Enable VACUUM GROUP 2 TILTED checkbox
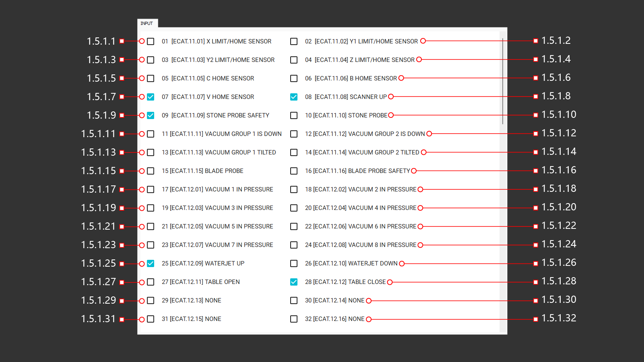The image size is (644, 362). click(294, 152)
